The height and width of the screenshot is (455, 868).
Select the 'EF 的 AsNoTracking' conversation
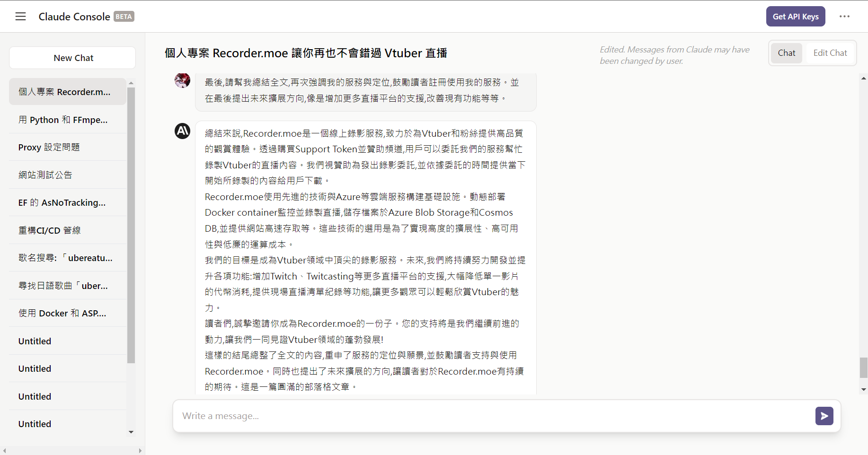click(x=62, y=202)
